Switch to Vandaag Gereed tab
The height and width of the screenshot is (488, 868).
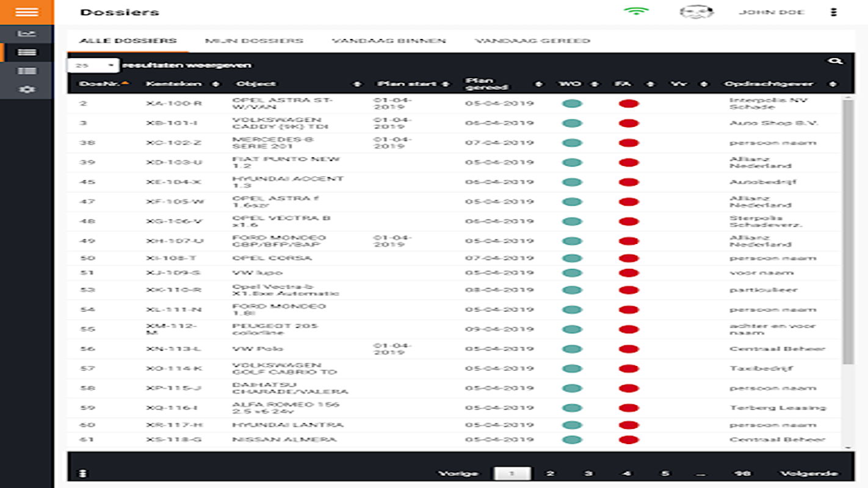tap(532, 41)
